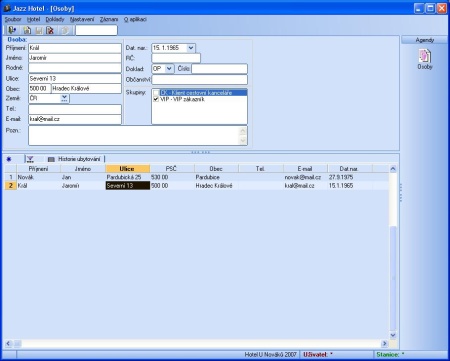Open the Záznam menu
This screenshot has height=361, width=450.
pyautogui.click(x=109, y=19)
